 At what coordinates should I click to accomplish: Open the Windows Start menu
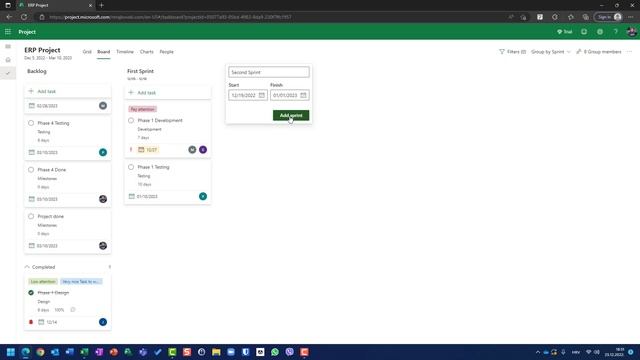coord(11,352)
